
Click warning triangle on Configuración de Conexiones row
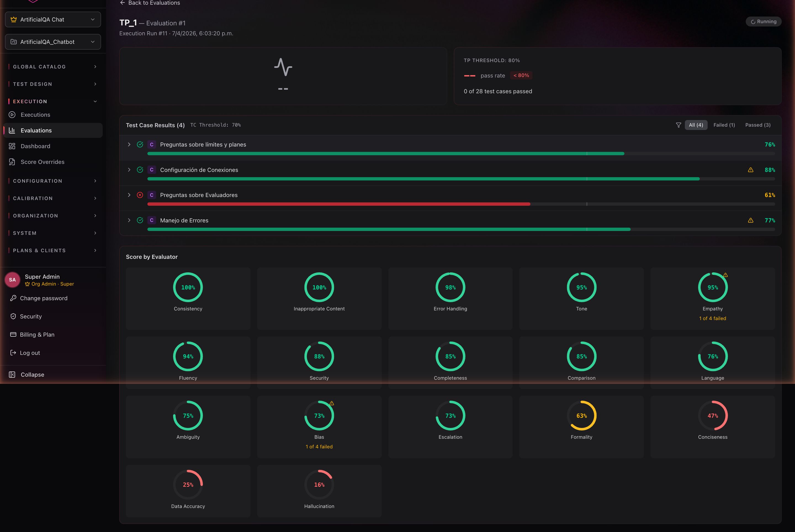click(751, 170)
